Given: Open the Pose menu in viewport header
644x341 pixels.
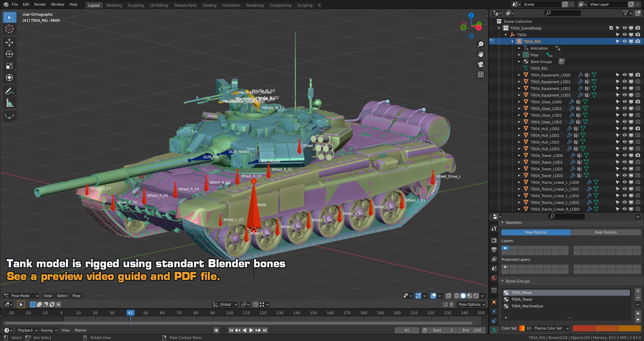Looking at the screenshot, I should (76, 296).
